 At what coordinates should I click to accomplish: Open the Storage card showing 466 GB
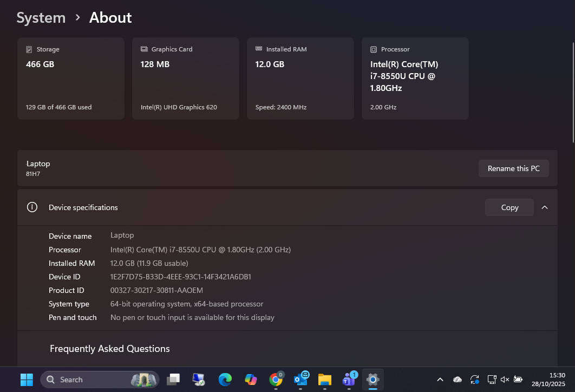point(71,79)
